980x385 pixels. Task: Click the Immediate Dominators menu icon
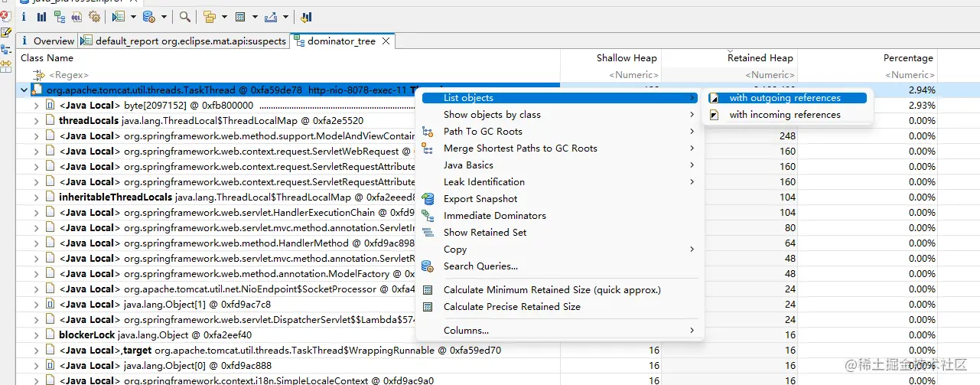click(x=428, y=216)
